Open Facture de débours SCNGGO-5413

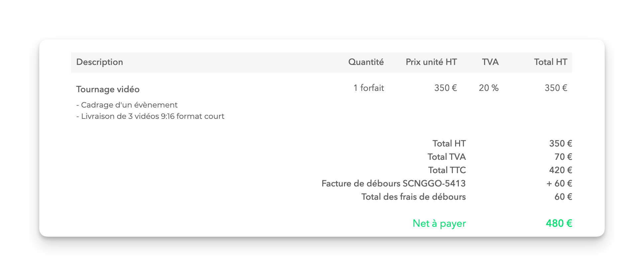point(394,183)
